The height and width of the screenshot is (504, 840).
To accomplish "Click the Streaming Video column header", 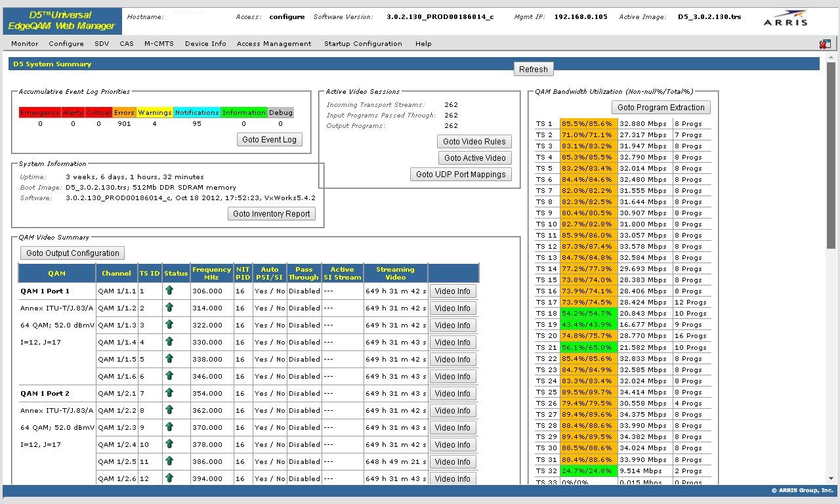I will click(395, 274).
